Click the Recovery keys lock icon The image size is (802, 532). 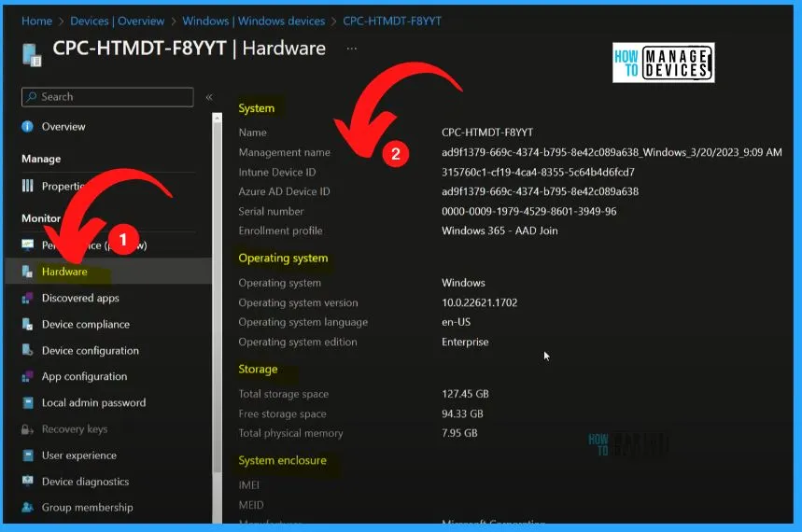pyautogui.click(x=28, y=429)
